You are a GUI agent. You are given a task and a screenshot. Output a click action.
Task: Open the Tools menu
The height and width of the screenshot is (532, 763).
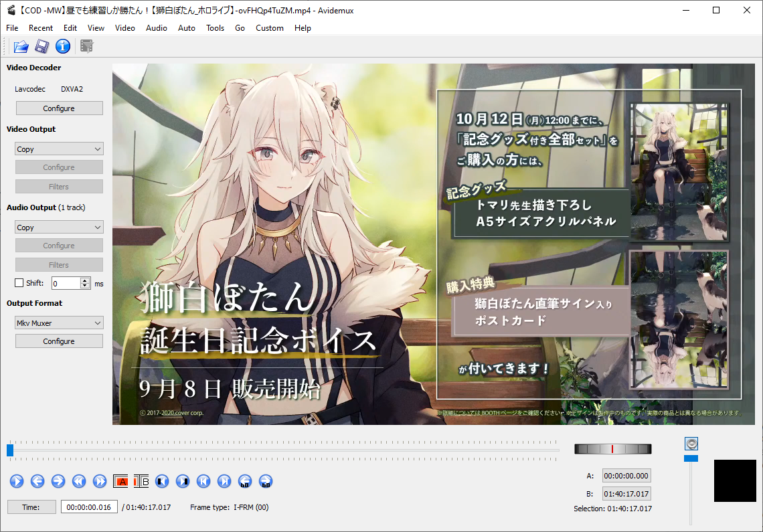(x=215, y=27)
